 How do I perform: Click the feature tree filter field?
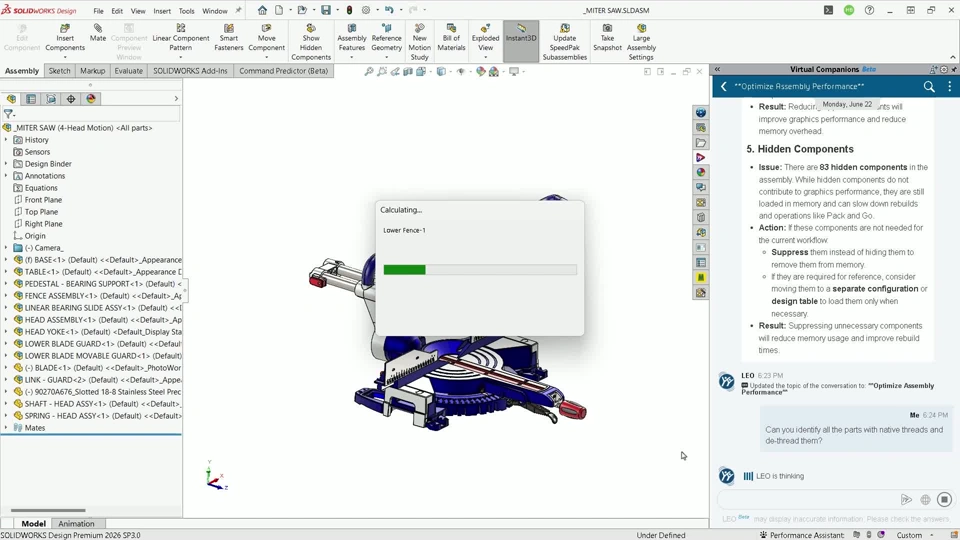[98, 114]
